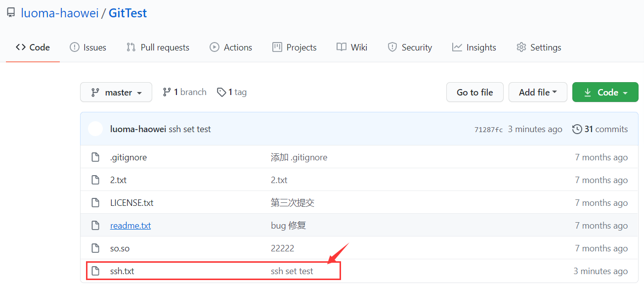Click file icon for .gitignore
Image resolution: width=644 pixels, height=286 pixels.
(x=95, y=157)
